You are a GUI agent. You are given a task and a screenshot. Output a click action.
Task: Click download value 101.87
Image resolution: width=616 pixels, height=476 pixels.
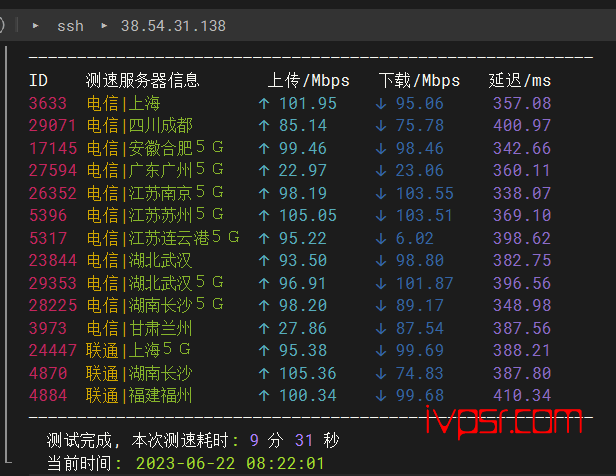click(425, 283)
